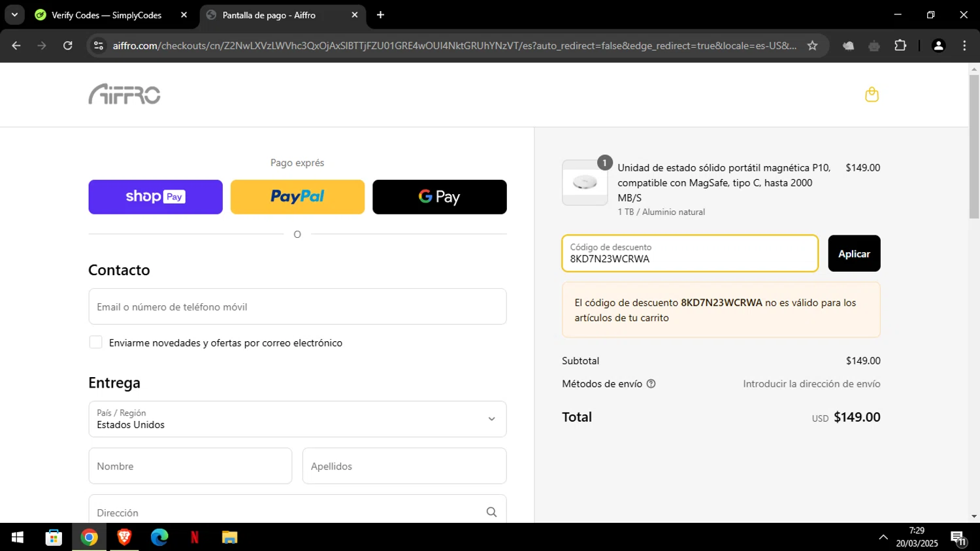The width and height of the screenshot is (980, 551).
Task: Click the Subtotal label
Action: click(580, 361)
